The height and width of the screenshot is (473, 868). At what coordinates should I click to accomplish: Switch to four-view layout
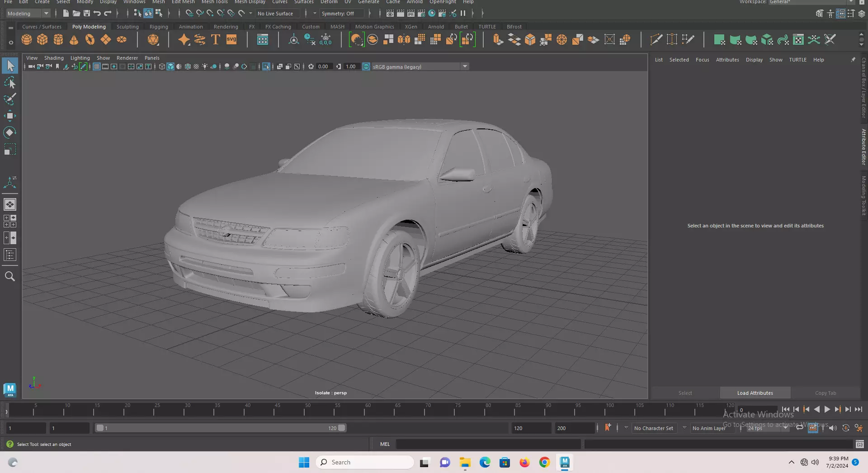point(10,221)
